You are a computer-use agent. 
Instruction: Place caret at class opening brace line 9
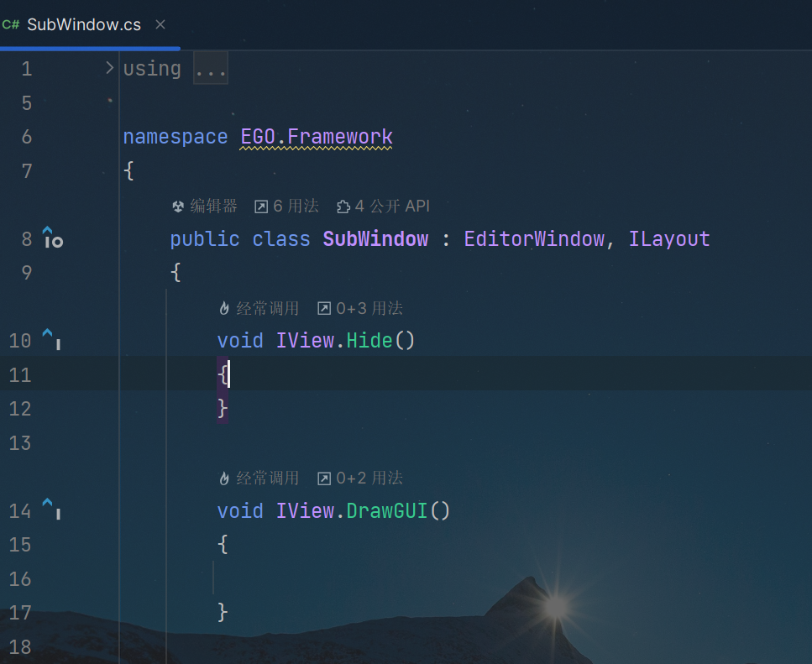click(176, 272)
